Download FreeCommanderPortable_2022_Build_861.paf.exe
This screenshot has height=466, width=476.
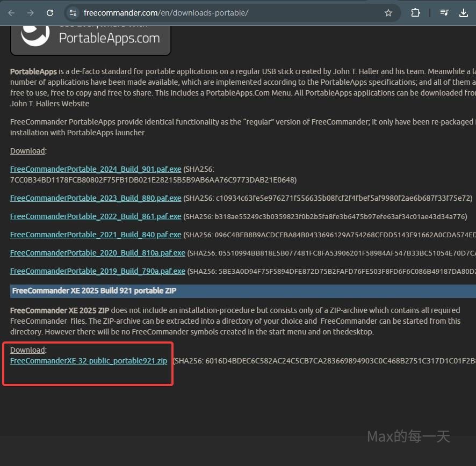pos(96,216)
